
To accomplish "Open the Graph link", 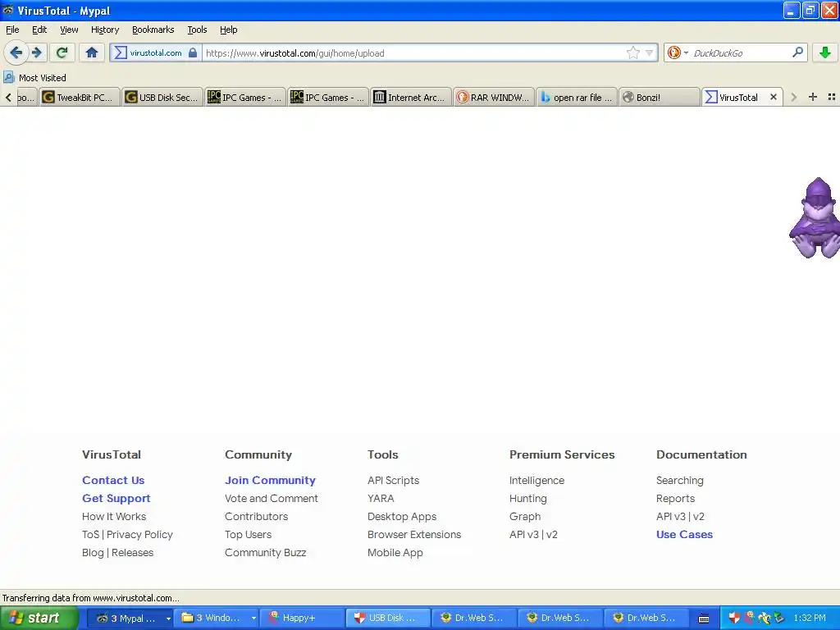I will click(525, 517).
